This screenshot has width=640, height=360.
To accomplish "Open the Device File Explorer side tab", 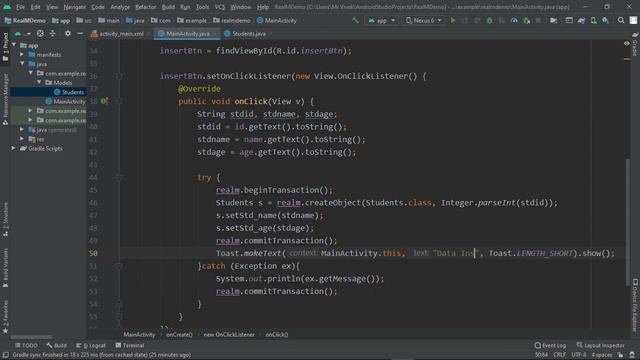I will tap(635, 305).
